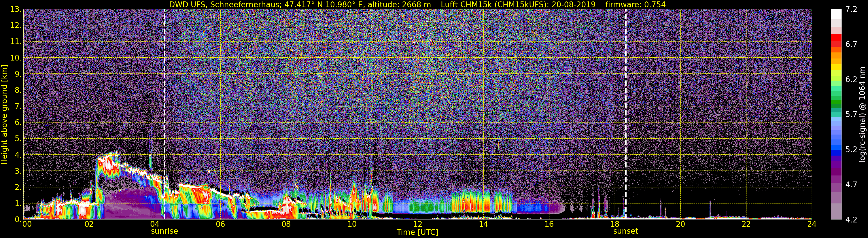Click the height axis tick label '7.'

point(18,106)
